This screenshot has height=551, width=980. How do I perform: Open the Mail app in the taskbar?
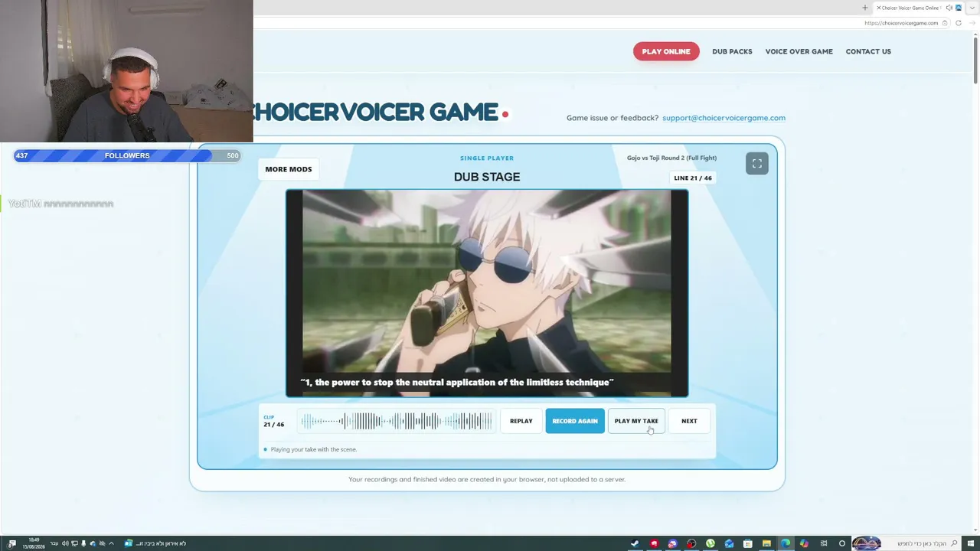click(x=729, y=543)
